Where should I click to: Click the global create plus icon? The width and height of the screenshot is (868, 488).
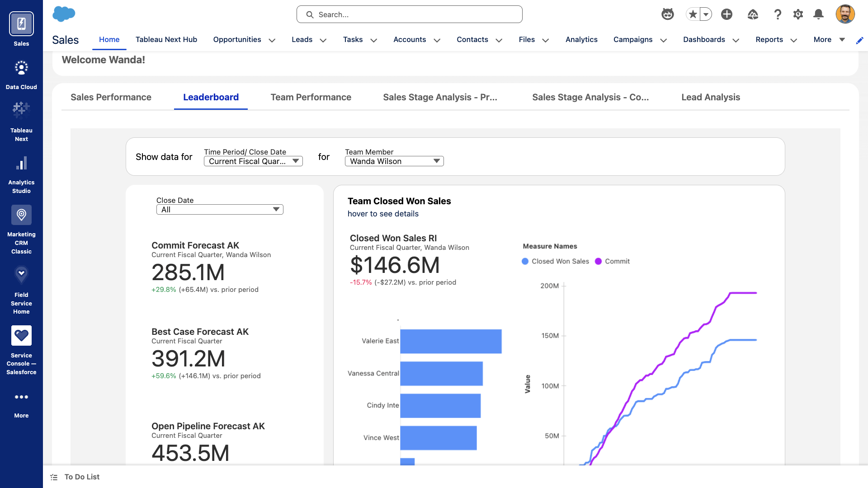[x=726, y=14]
